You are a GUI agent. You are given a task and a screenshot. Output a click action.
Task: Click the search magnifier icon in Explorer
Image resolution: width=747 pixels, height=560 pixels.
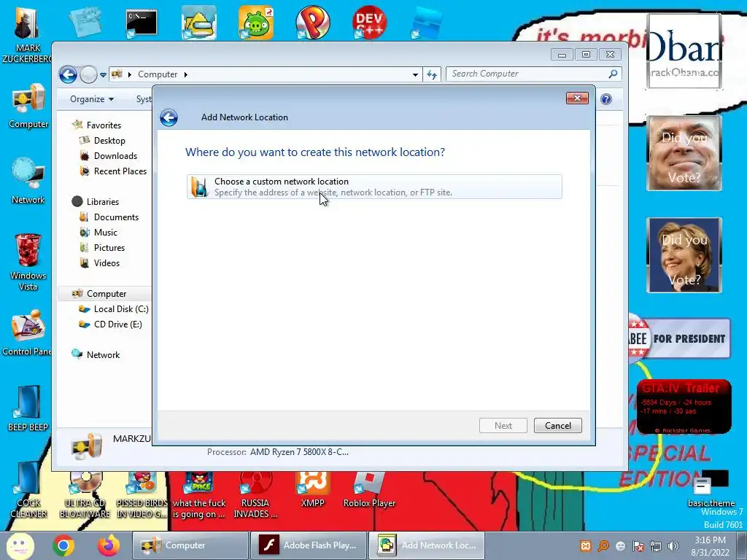tap(613, 74)
